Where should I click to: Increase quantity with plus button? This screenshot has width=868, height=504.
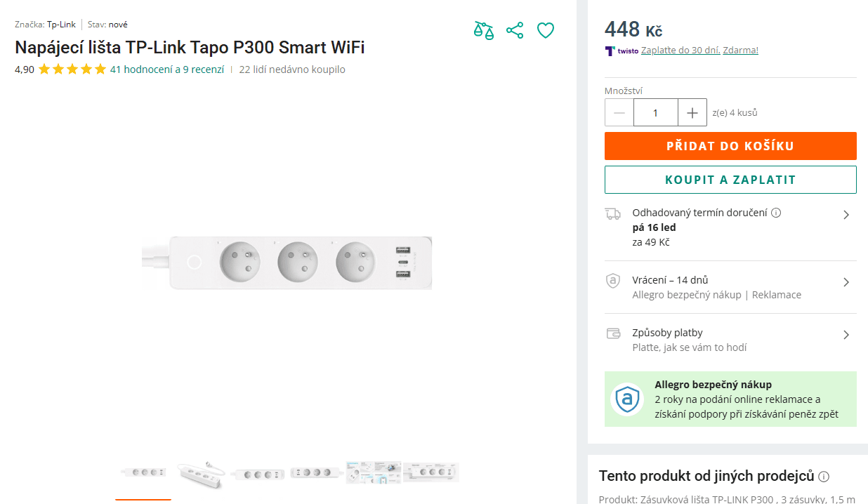692,112
